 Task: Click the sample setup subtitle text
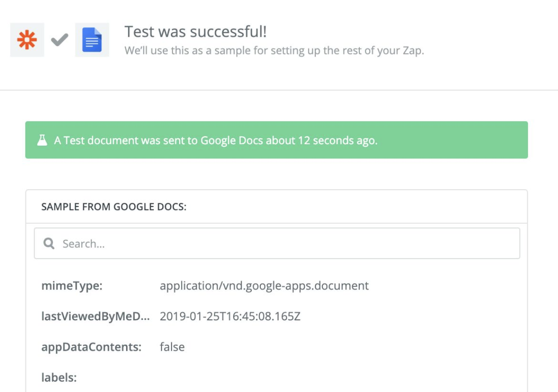[274, 50]
